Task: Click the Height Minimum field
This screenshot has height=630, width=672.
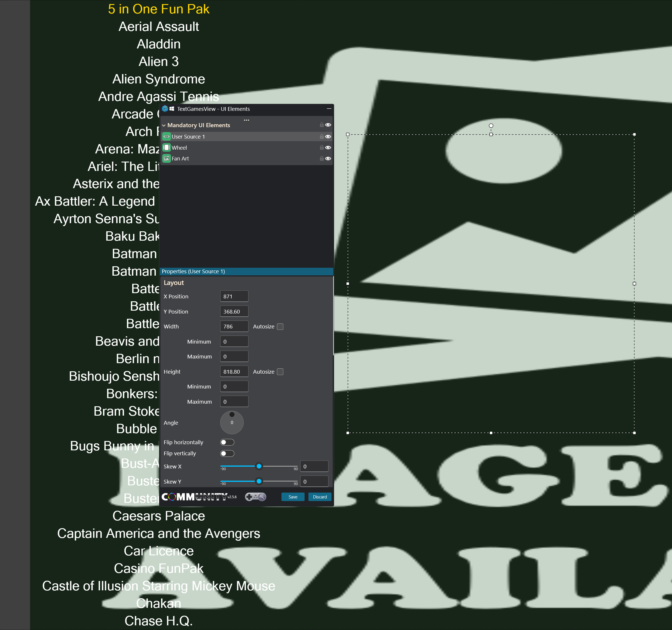Action: (234, 386)
